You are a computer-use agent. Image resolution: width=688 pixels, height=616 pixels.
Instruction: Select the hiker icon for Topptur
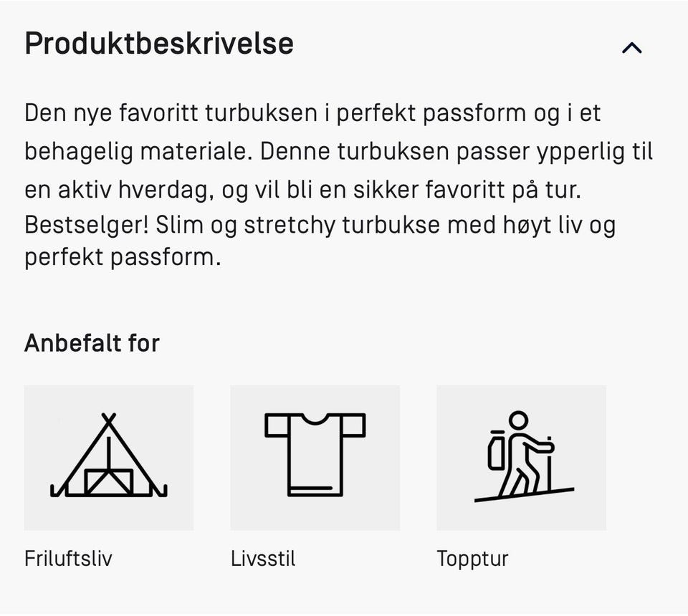(x=521, y=457)
